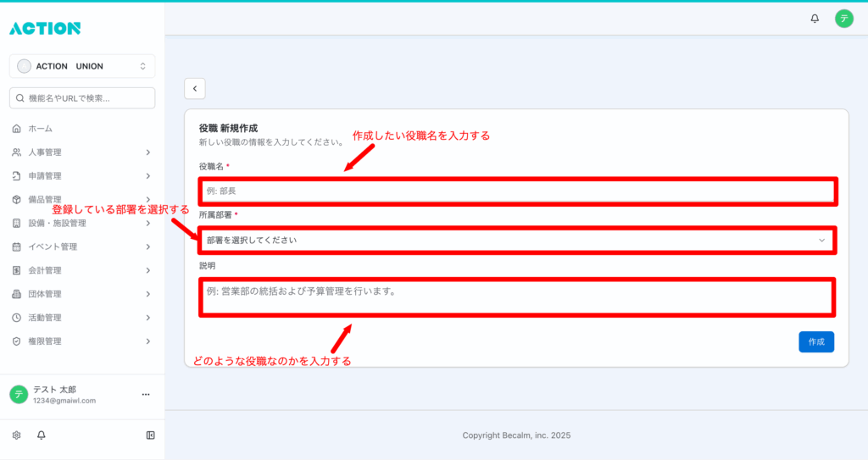The height and width of the screenshot is (460, 868).
Task: Focus the 機能名やURLで検索 search box
Action: 82,98
